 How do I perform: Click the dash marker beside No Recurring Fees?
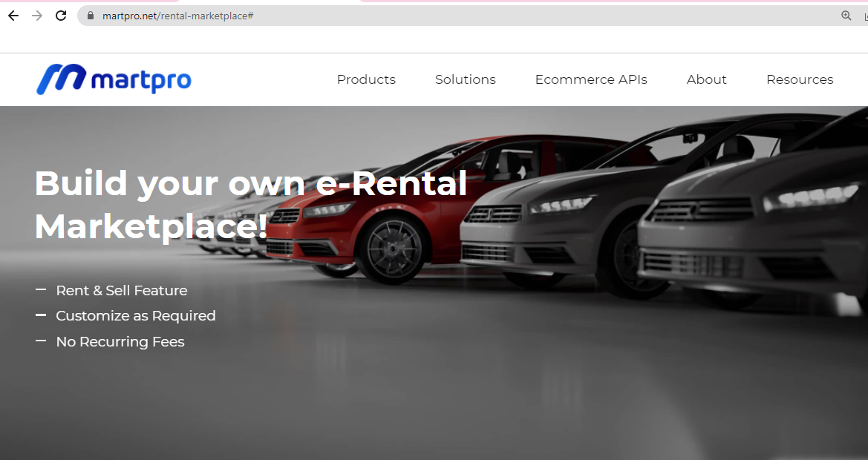click(x=41, y=341)
